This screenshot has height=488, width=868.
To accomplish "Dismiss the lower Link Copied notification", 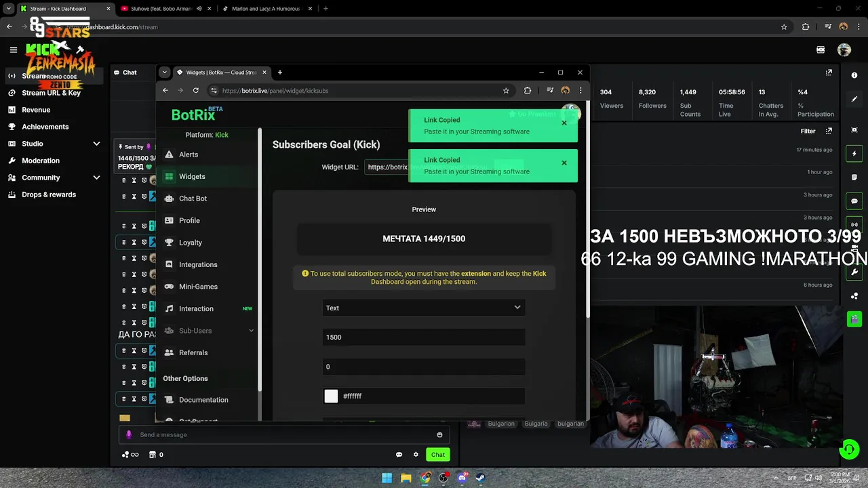I will [x=564, y=163].
